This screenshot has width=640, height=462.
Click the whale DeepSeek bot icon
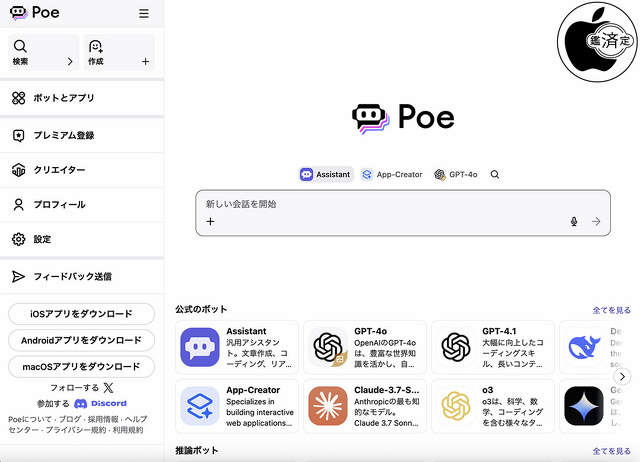tap(584, 347)
